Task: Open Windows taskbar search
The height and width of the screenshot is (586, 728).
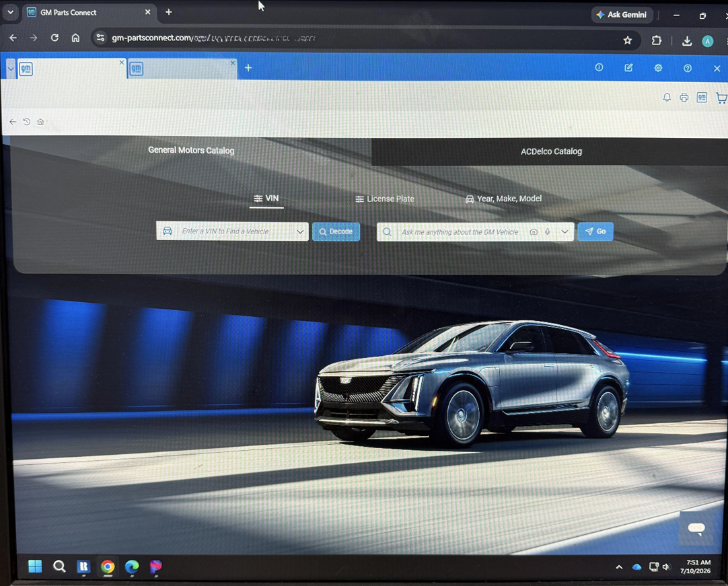Action: [x=59, y=566]
